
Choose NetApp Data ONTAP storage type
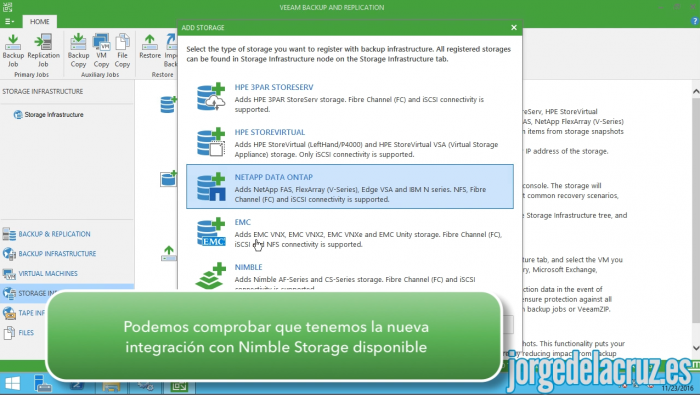350,187
